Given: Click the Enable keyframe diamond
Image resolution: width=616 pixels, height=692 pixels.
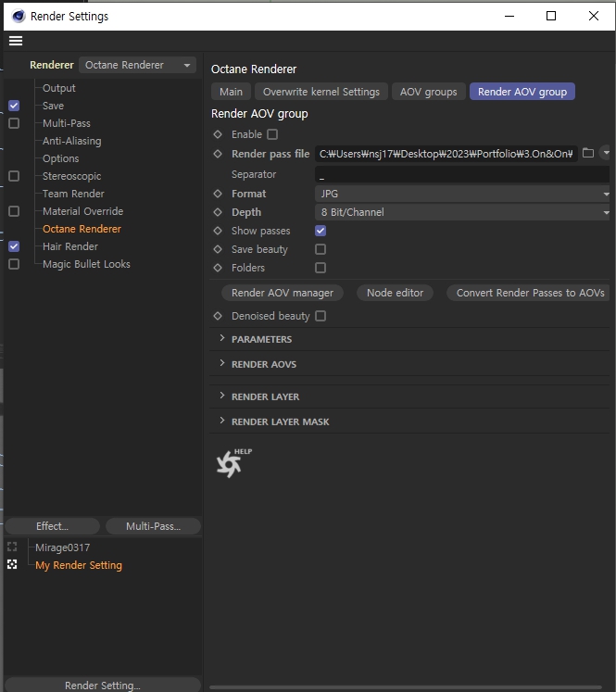Looking at the screenshot, I should point(218,134).
